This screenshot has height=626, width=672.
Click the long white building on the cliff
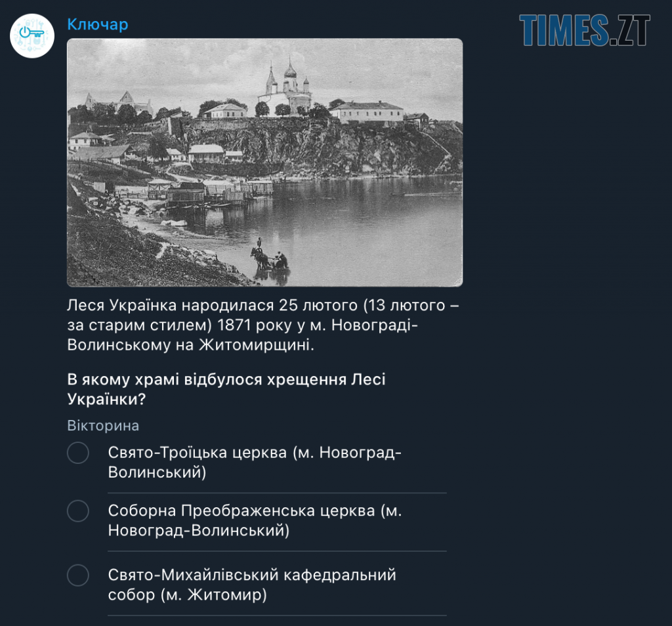point(367,112)
